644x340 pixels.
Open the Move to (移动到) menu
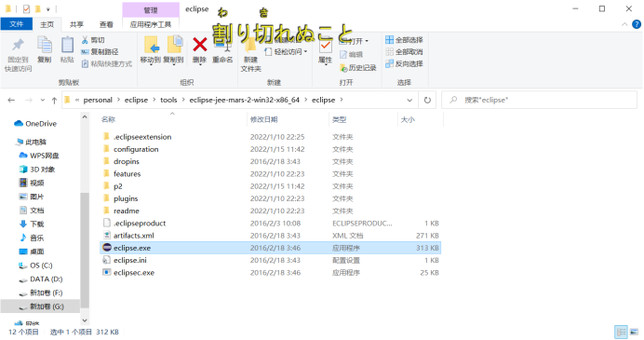pyautogui.click(x=151, y=49)
